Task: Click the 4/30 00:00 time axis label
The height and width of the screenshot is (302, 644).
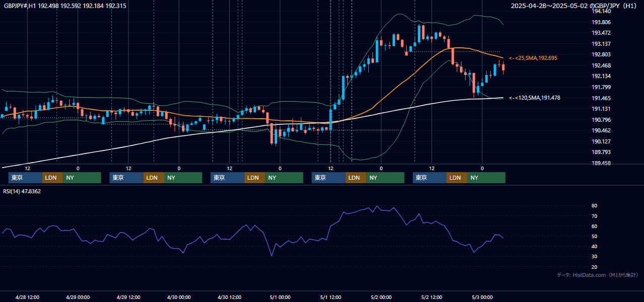Action: click(x=179, y=297)
